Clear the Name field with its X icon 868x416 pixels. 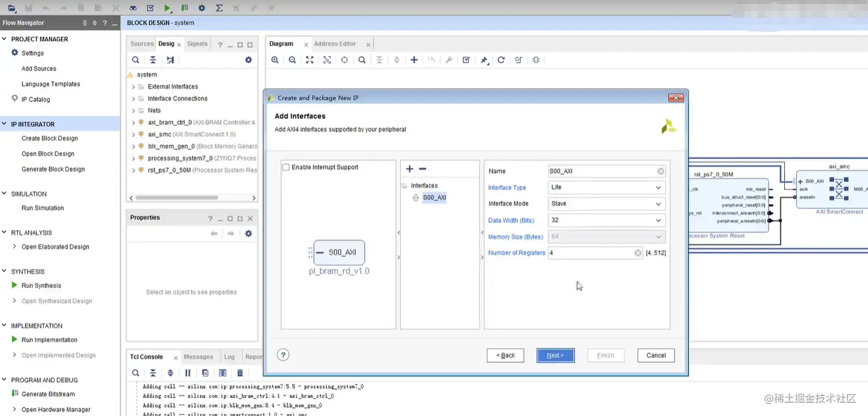661,171
